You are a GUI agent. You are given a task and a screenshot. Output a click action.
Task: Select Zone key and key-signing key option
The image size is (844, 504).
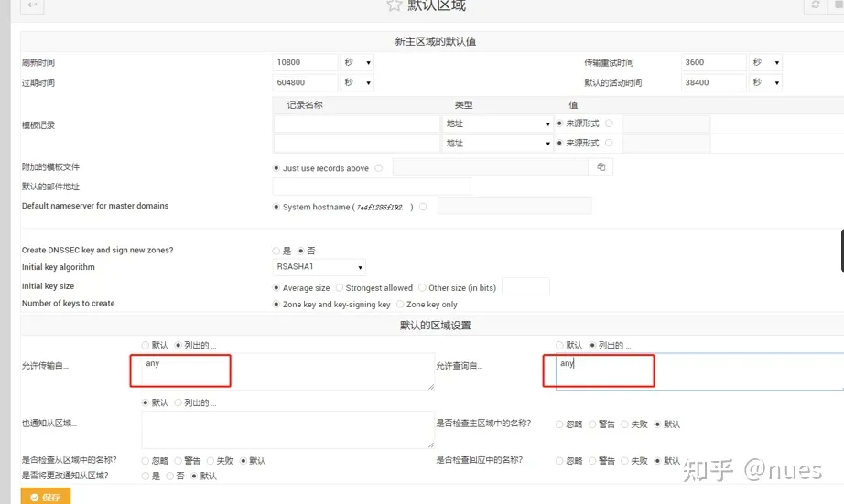coord(276,304)
